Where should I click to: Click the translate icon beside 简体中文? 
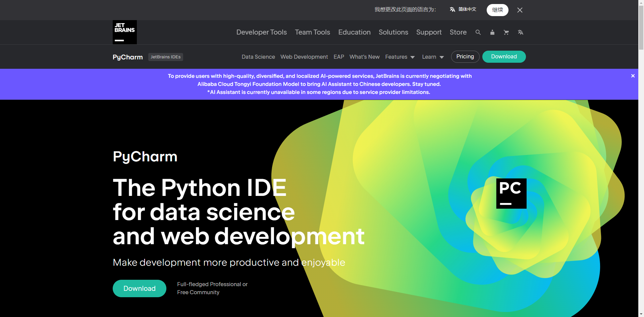(x=452, y=9)
